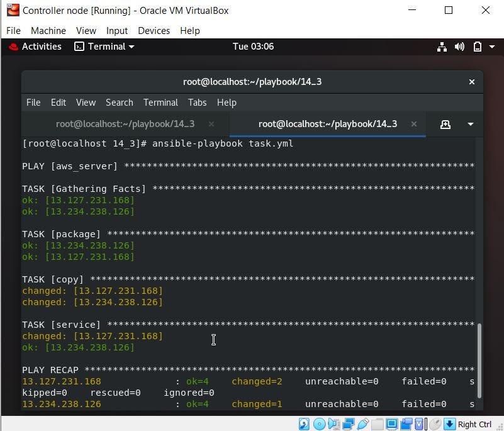This screenshot has height=431, width=504.
Task: Click the 'TASK [copy]' line
Action: coord(248,279)
